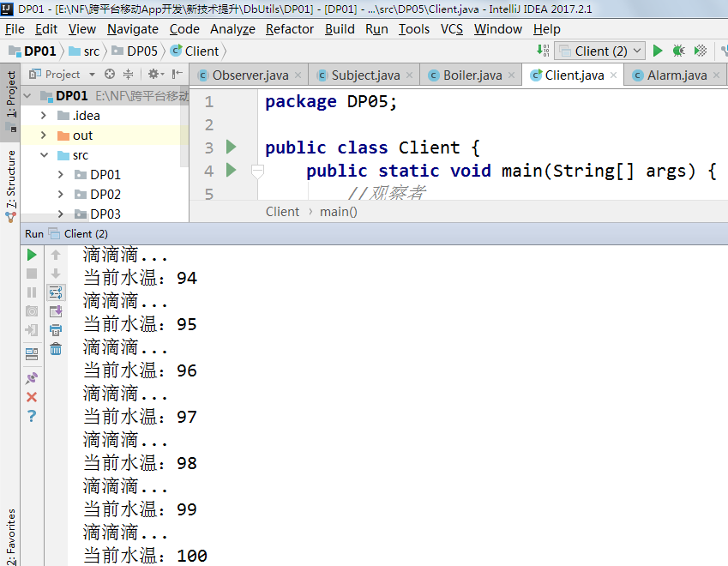
Task: Print console output
Action: [x=56, y=330]
